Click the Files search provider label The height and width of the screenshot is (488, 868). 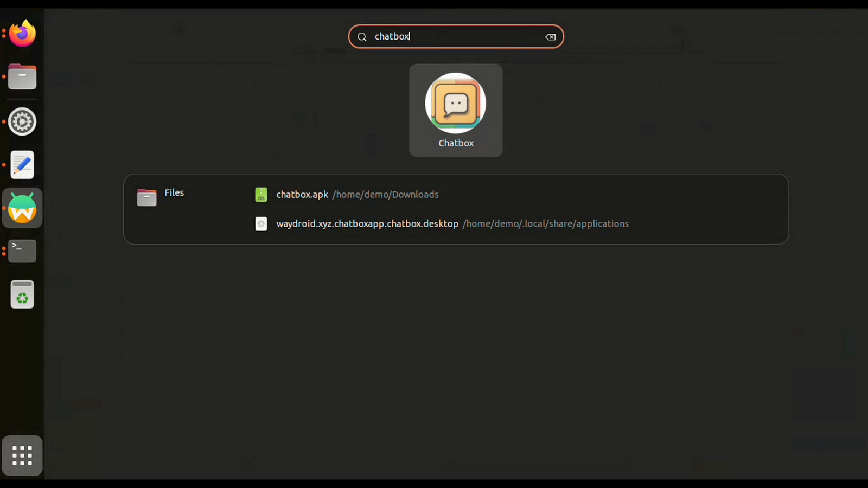pos(174,193)
